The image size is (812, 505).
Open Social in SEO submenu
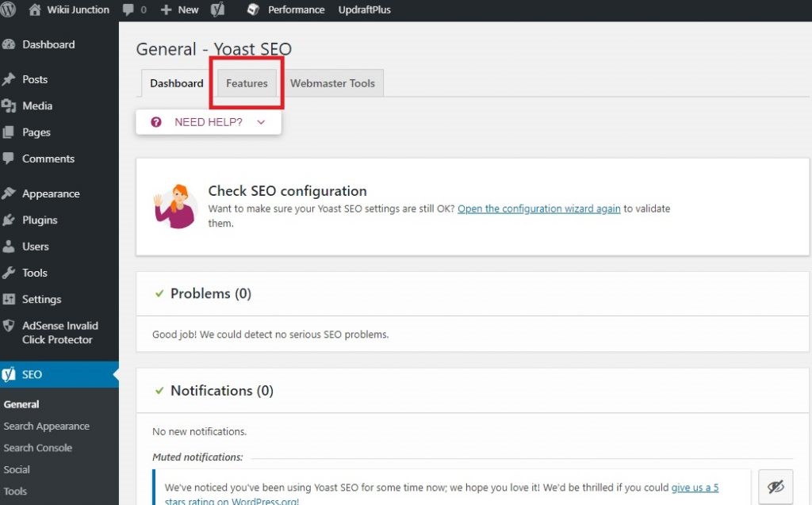[x=17, y=470]
